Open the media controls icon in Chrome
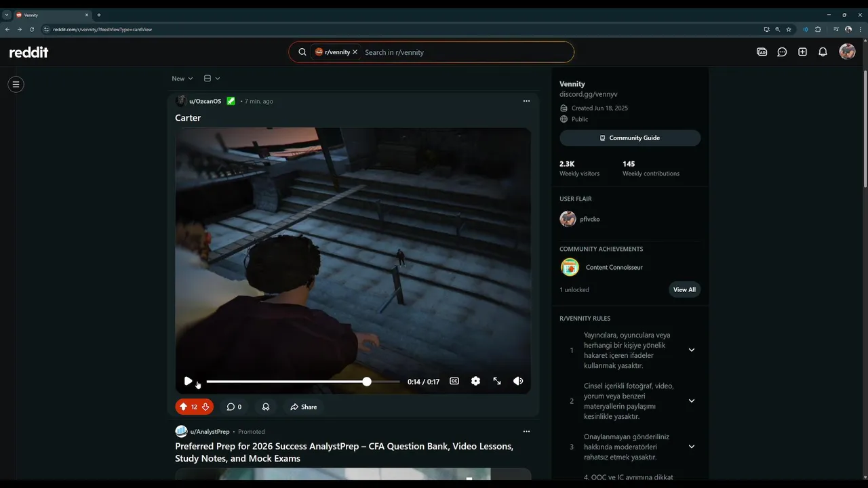This screenshot has width=868, height=488. (x=836, y=29)
